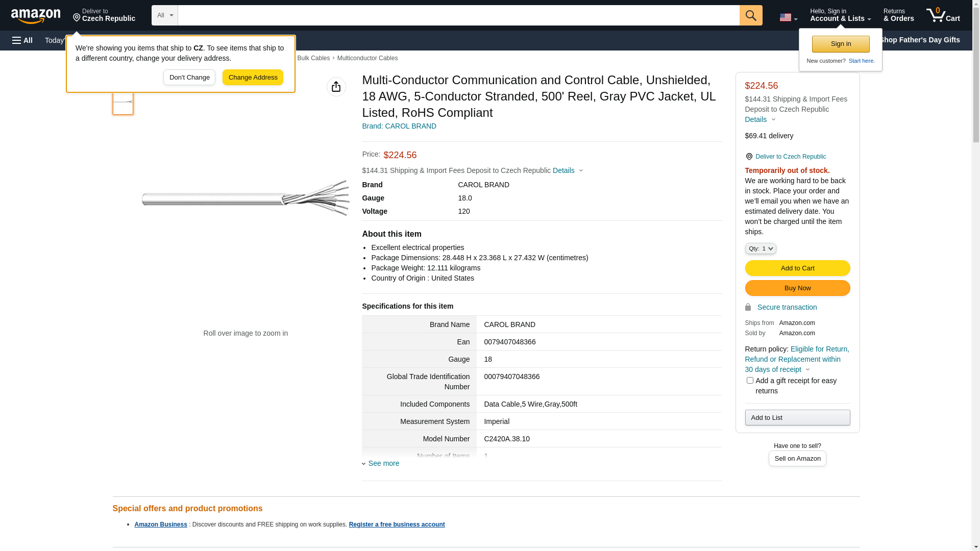Screen dimensions: 980x551
Task: Expand See more specifications
Action: 383,463
